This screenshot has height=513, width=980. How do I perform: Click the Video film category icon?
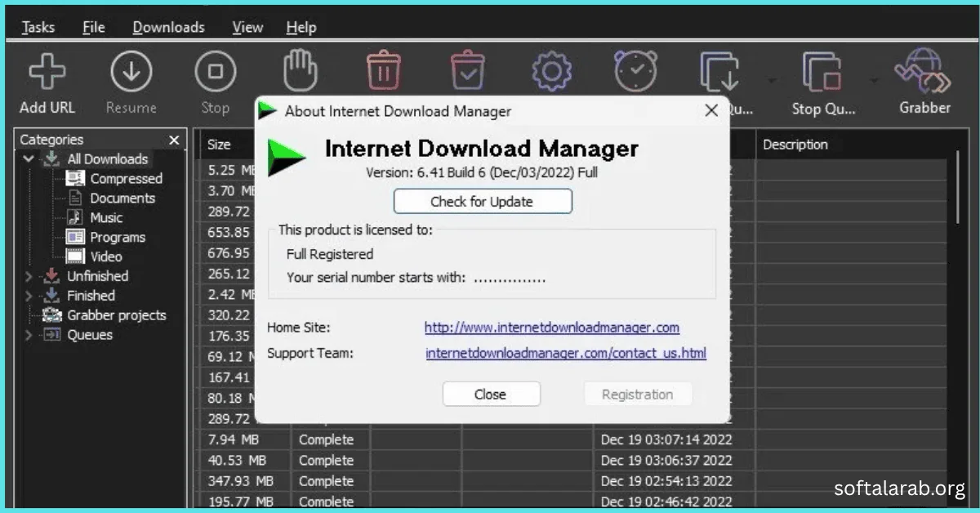[75, 256]
